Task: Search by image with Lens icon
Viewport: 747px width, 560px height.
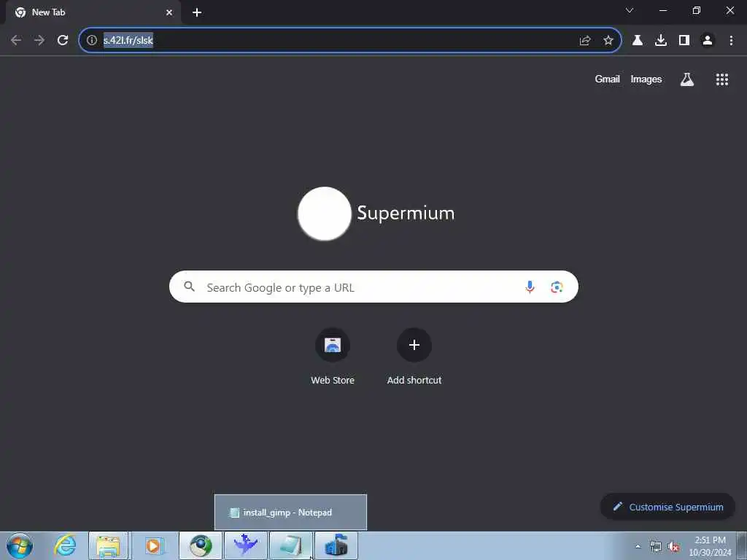Action: (557, 287)
